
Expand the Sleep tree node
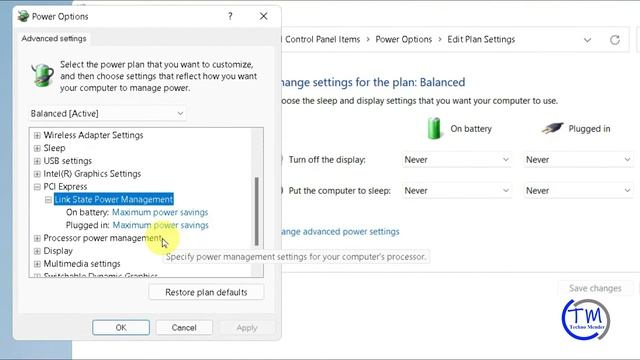coord(37,148)
